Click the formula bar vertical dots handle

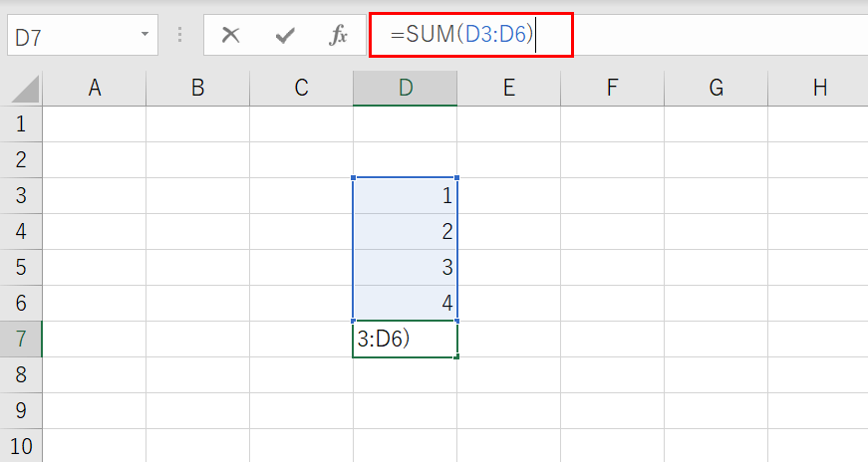[180, 35]
